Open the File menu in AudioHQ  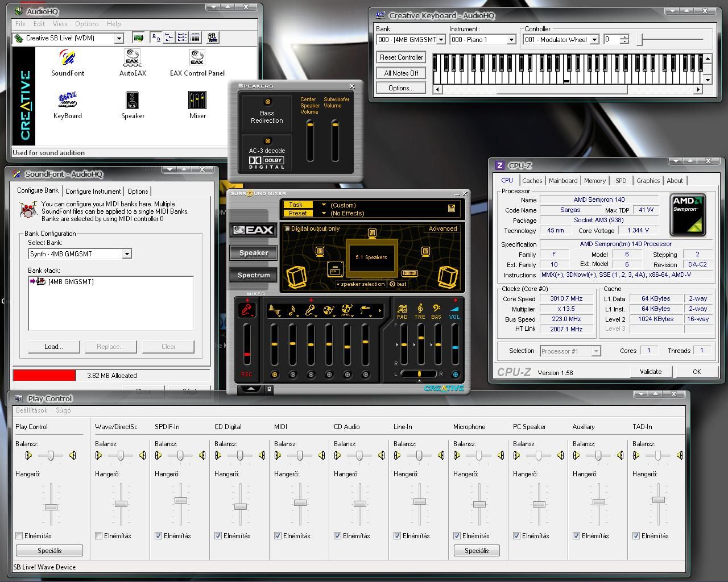[x=20, y=24]
